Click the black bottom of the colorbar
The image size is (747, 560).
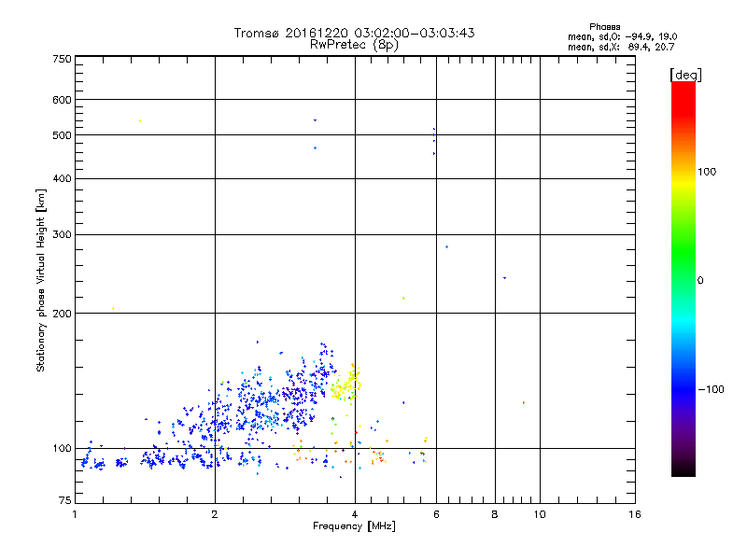point(684,469)
